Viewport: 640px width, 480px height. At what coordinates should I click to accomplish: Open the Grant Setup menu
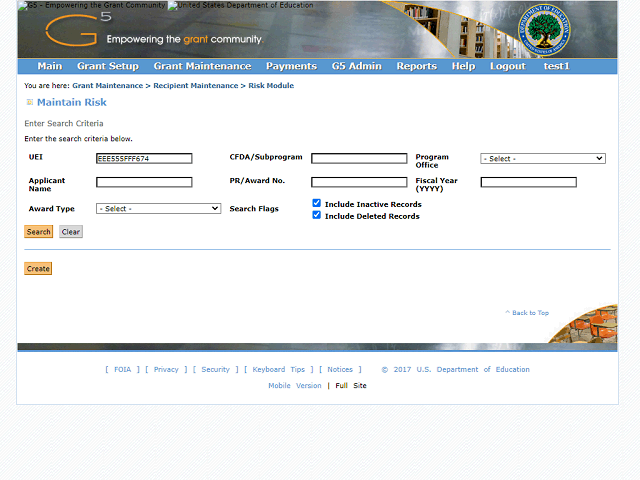108,66
